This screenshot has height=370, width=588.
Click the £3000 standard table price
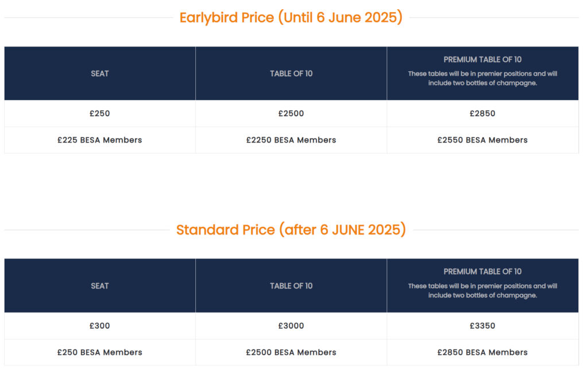291,326
